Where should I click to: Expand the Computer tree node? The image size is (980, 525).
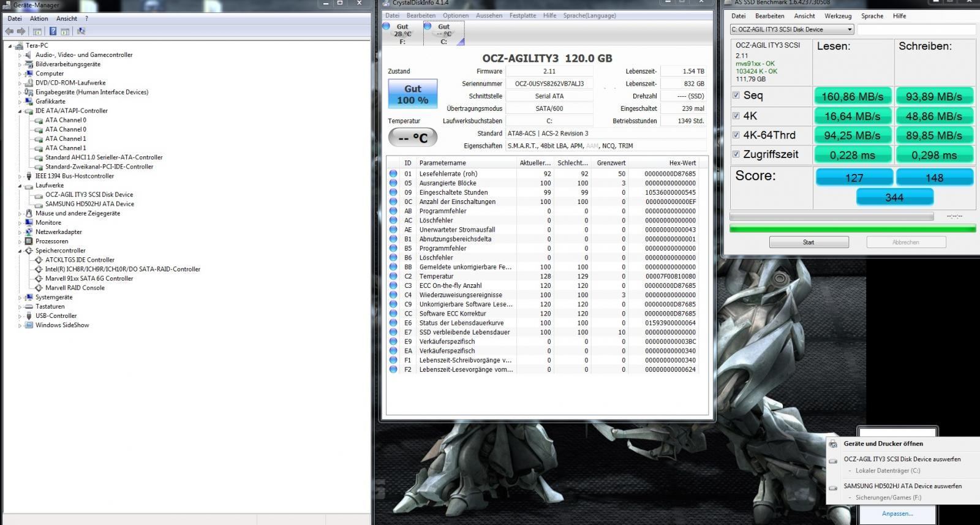pos(20,74)
